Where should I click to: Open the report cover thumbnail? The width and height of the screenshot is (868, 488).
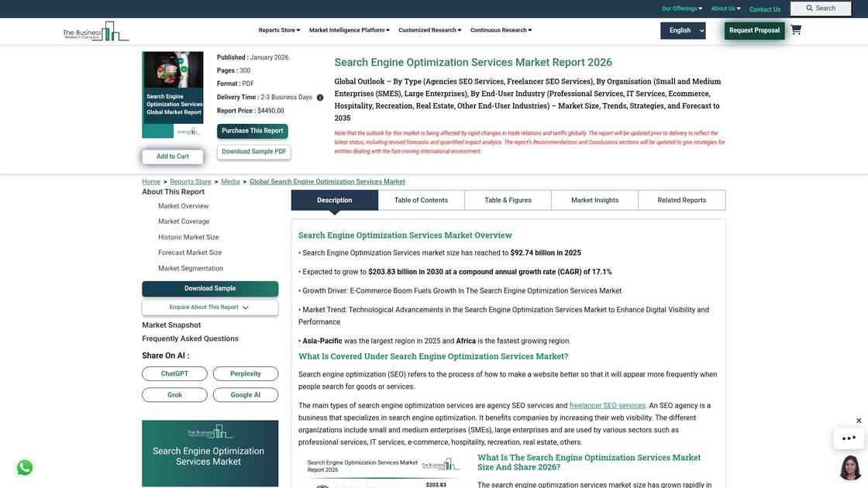pos(173,95)
